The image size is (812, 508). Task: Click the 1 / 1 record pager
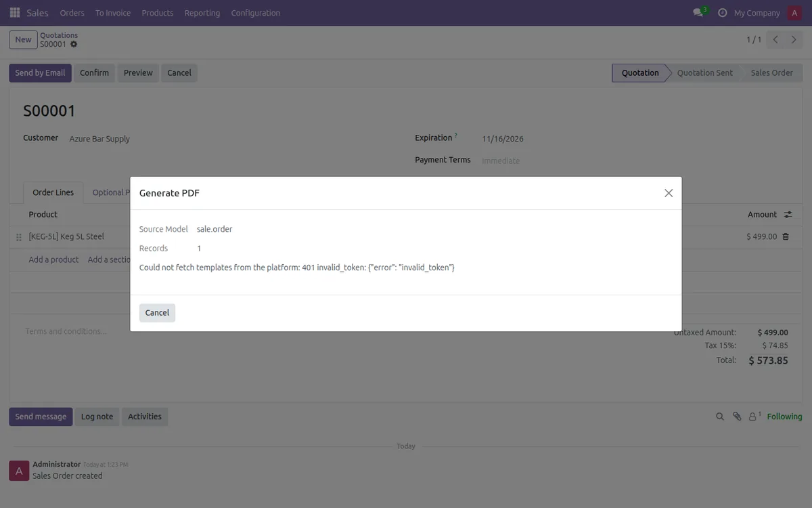(x=754, y=39)
